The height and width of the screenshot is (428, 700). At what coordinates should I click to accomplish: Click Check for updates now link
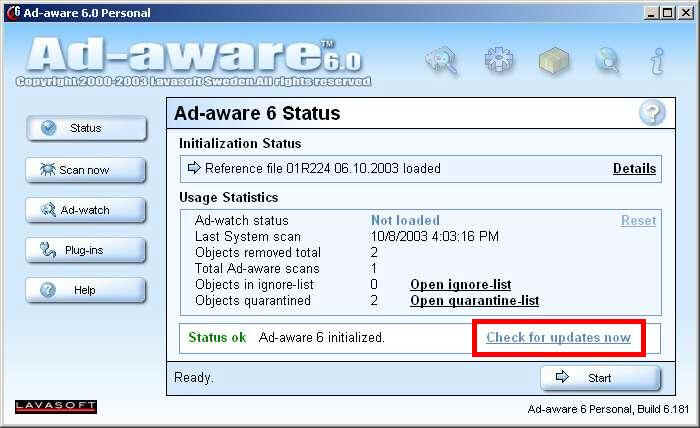[x=558, y=337]
